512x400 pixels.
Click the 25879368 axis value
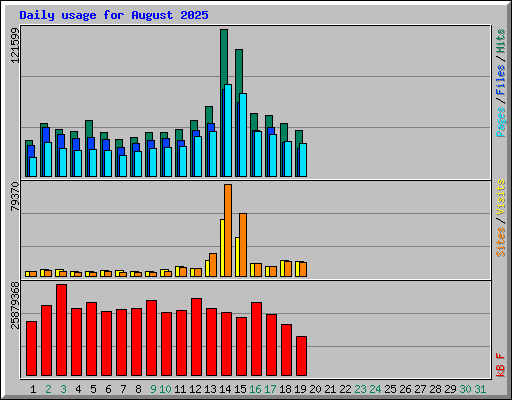(x=15, y=305)
